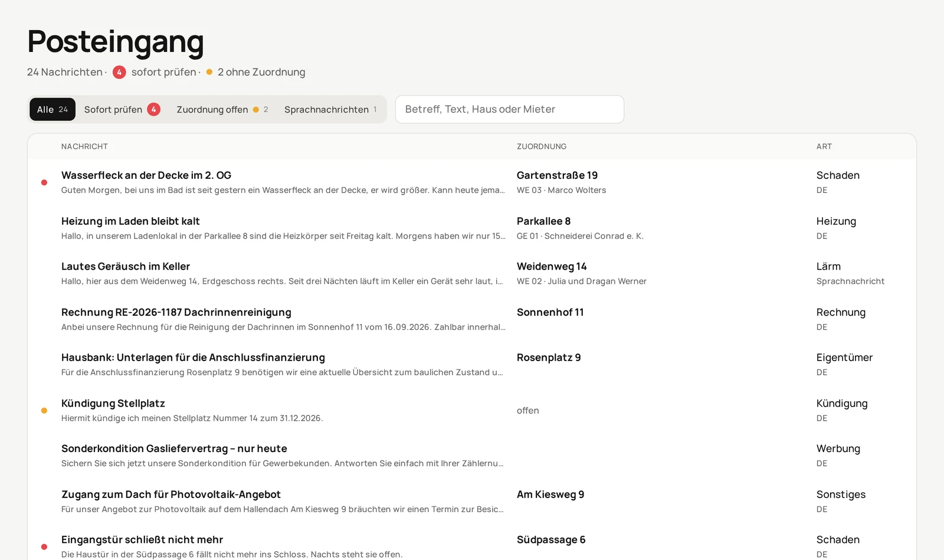Click tenant WE 03 · Marco Wolters
944x560 pixels.
(x=561, y=190)
